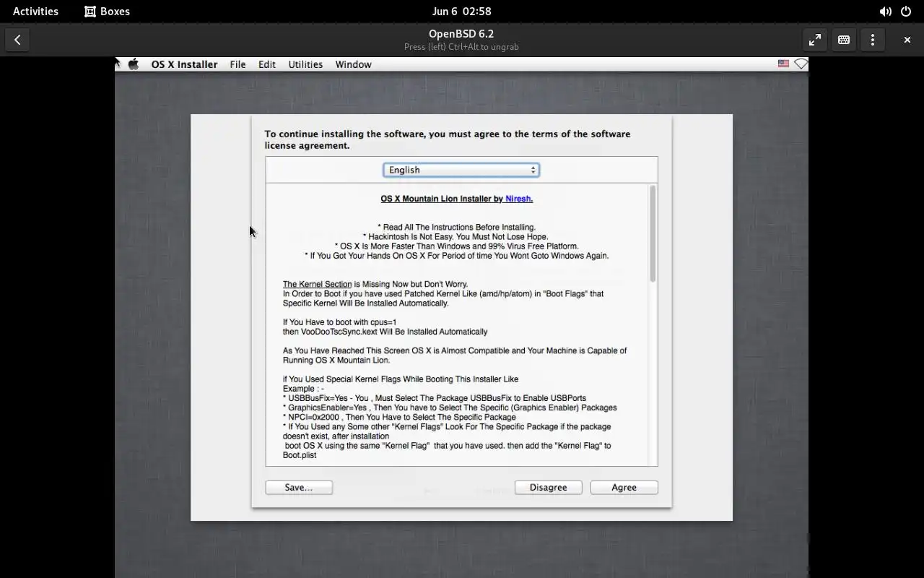Open the GNOME power menu icon
This screenshot has width=924, height=578.
pyautogui.click(x=906, y=12)
